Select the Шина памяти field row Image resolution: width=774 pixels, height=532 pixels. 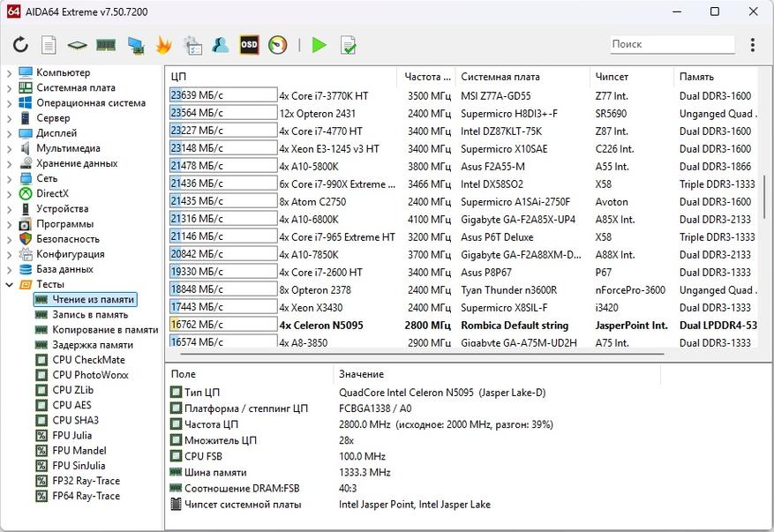click(414, 472)
